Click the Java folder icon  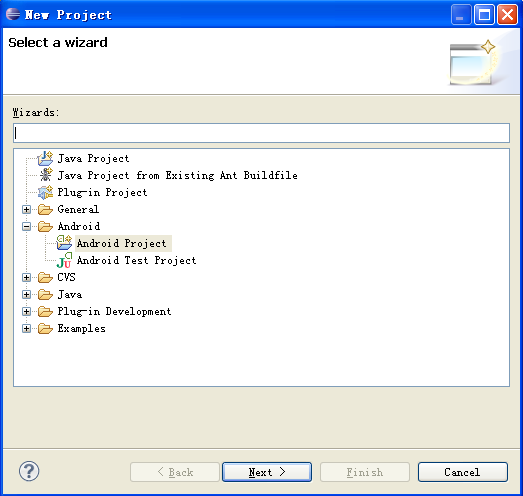click(x=45, y=295)
